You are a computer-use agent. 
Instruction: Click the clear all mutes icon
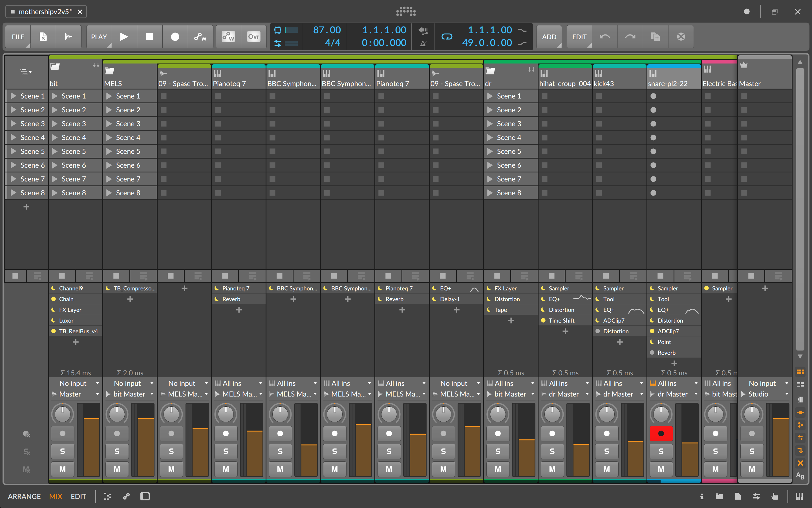pos(27,469)
